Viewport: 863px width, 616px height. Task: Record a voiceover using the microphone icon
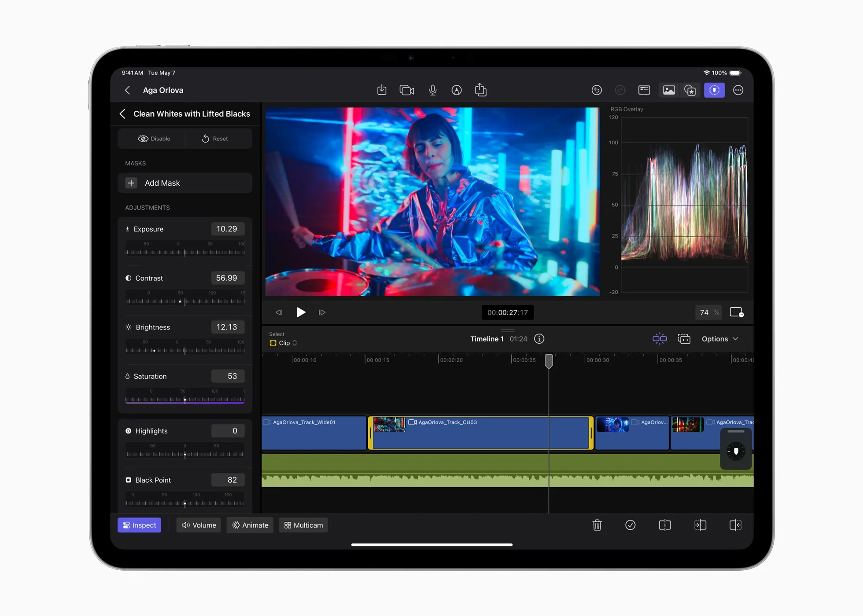pos(433,90)
